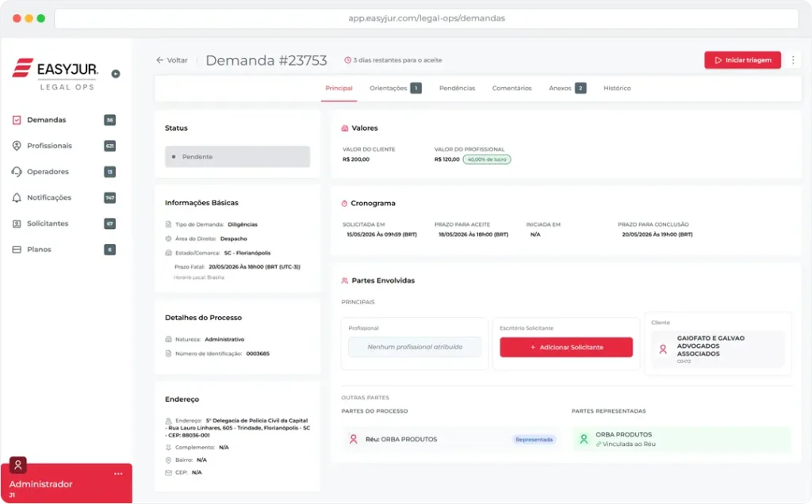The height and width of the screenshot is (504, 812).
Task: Click the Notificações count badge 747
Action: click(109, 197)
